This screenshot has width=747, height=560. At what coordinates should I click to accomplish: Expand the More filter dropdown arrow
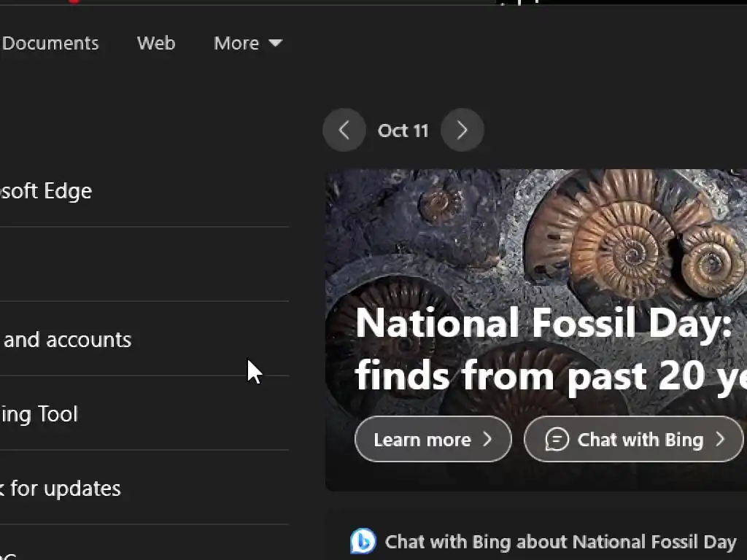(276, 43)
